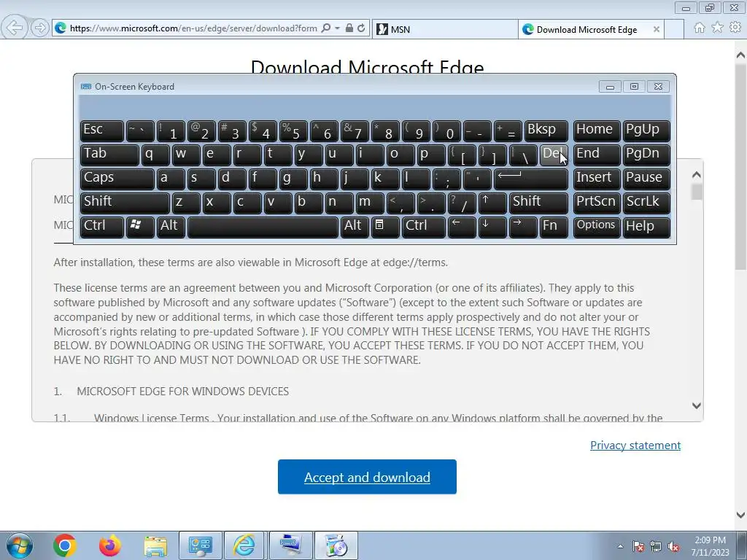This screenshot has width=747, height=560.
Task: Toggle the Fn key on On-Screen Keyboard
Action: point(554,226)
